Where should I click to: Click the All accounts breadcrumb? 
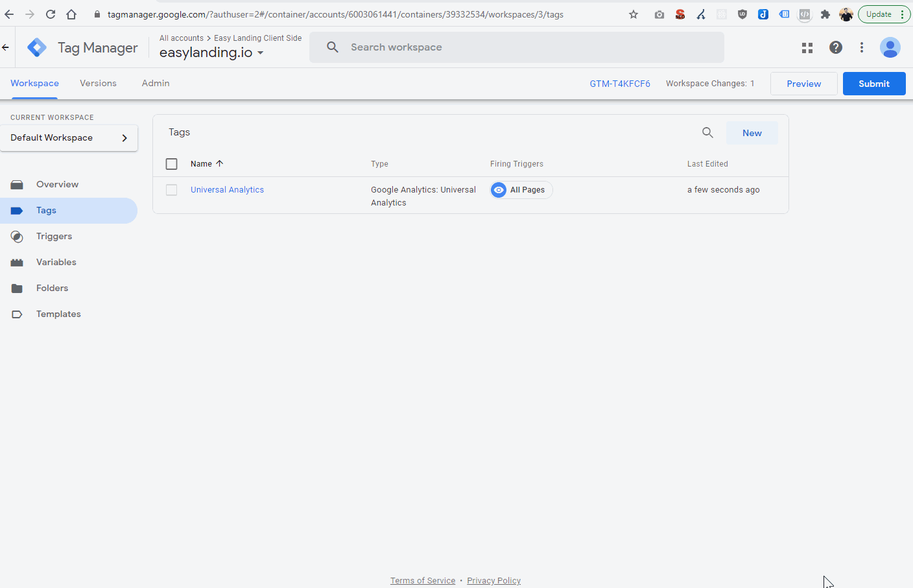pos(182,38)
